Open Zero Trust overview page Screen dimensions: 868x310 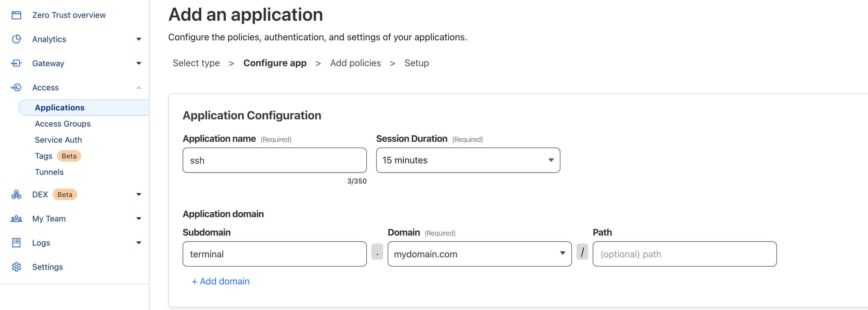(x=69, y=15)
